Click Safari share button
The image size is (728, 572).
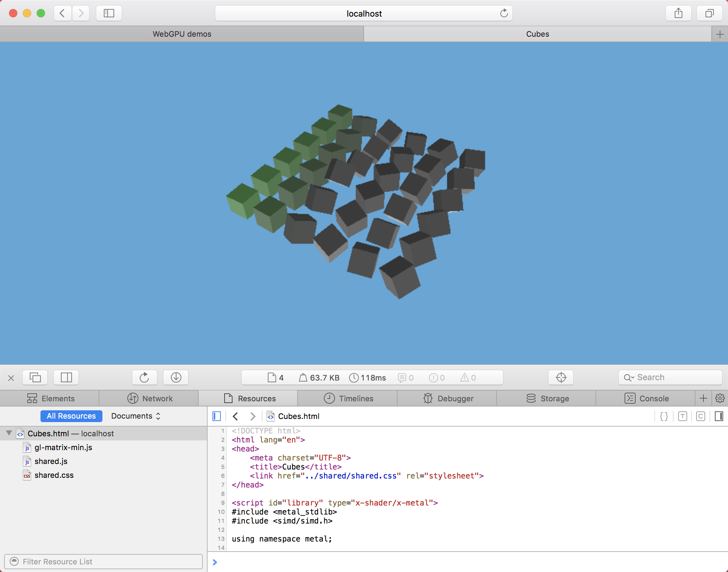coord(678,14)
